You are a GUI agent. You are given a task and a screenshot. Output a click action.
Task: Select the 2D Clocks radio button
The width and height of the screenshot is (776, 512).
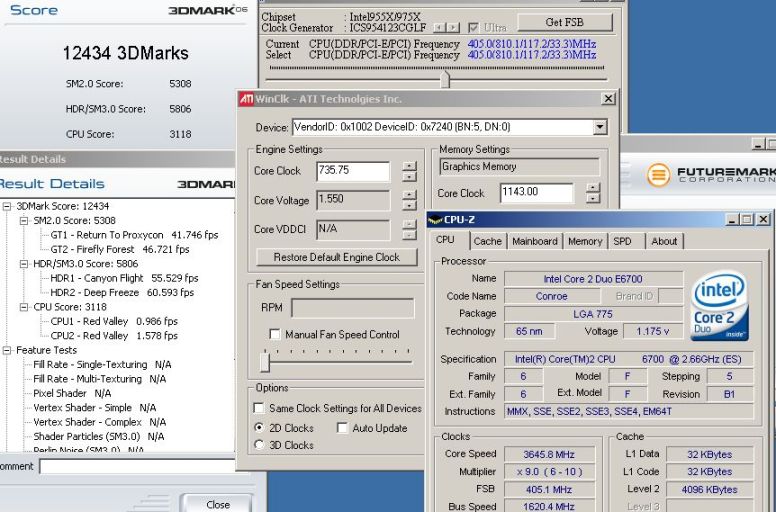point(259,427)
